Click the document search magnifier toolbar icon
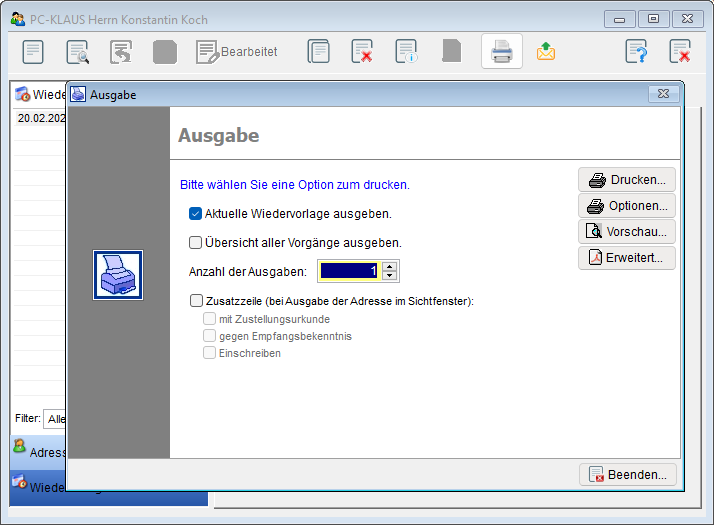 coord(77,51)
